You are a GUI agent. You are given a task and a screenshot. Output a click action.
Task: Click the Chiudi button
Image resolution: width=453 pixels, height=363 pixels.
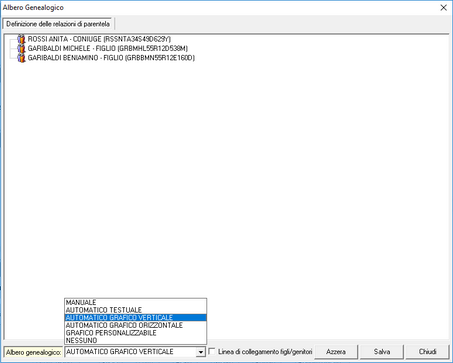point(428,352)
